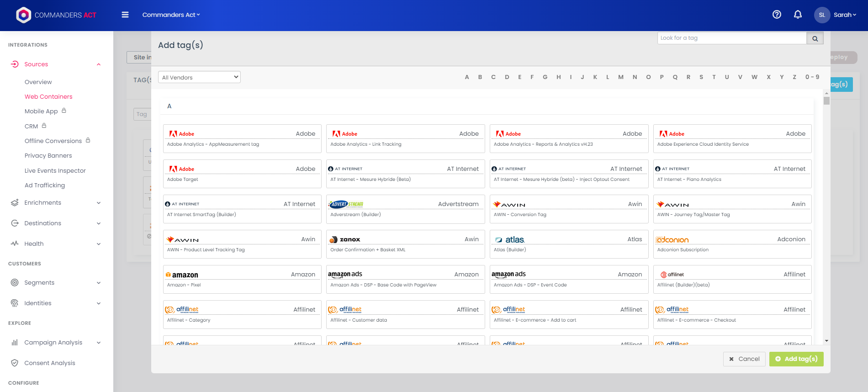The width and height of the screenshot is (868, 392).
Task: Click the search magnifier button
Action: [x=815, y=38]
